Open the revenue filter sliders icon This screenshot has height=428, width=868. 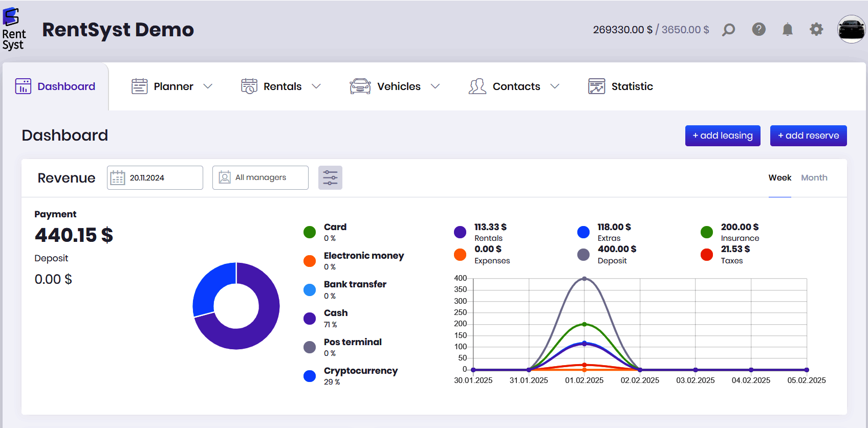coord(330,178)
